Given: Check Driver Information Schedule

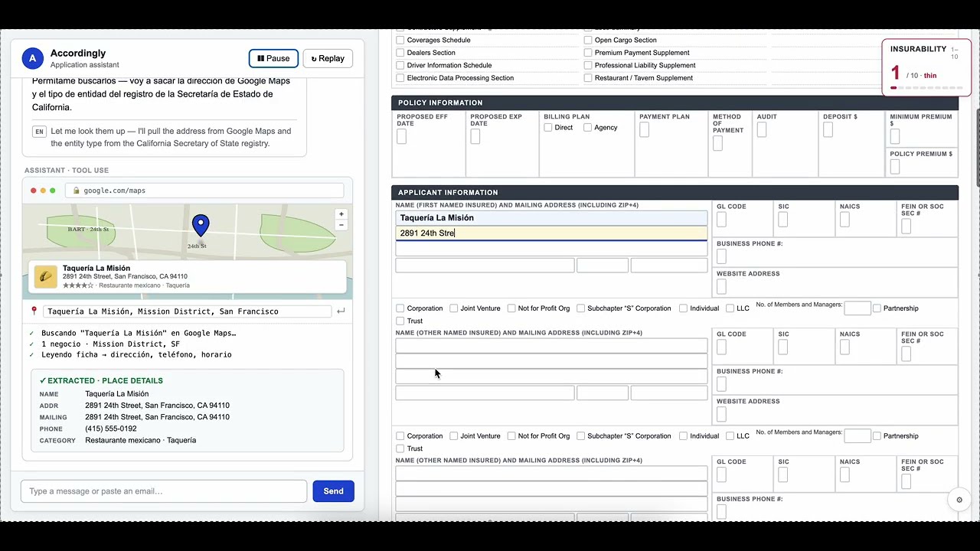Looking at the screenshot, I should point(400,65).
